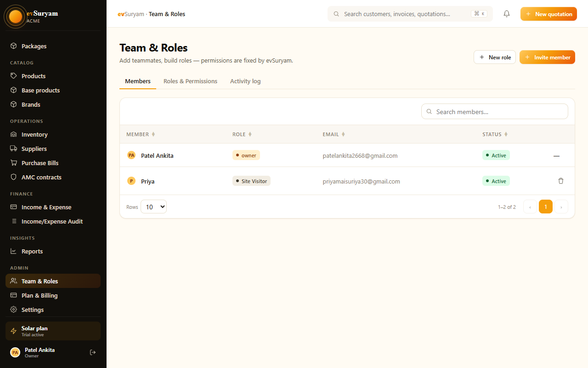The width and height of the screenshot is (588, 368).
Task: Click the logout icon beside Patel Ankita
Action: click(93, 352)
